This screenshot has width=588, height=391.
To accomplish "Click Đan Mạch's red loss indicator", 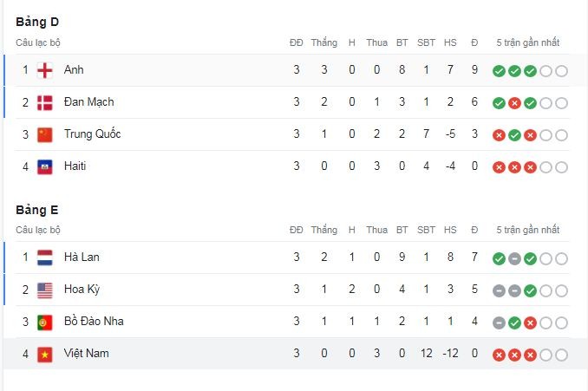I will (514, 103).
